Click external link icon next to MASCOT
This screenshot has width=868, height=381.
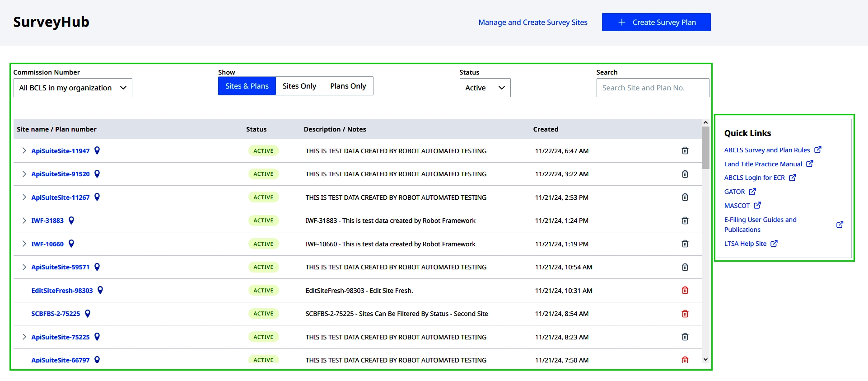point(757,205)
